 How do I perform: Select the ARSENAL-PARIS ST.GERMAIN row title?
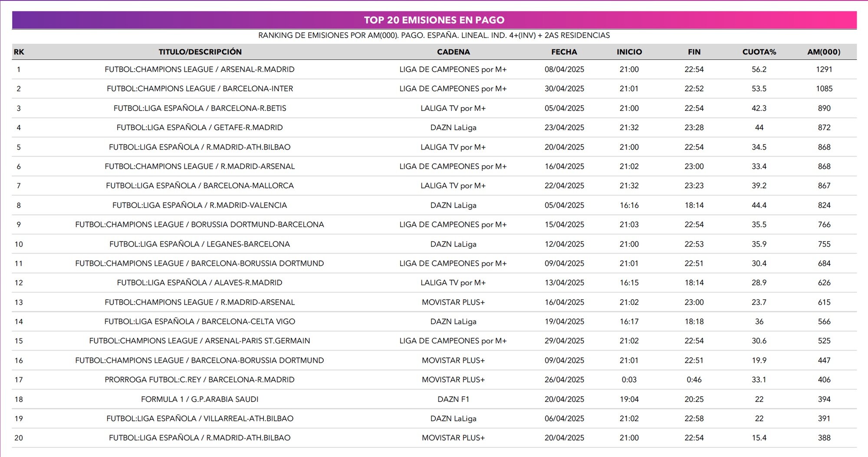[x=200, y=341]
